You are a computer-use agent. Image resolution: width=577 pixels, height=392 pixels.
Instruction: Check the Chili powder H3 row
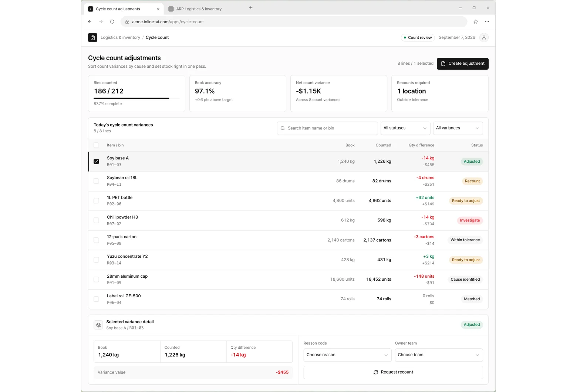[x=96, y=220]
